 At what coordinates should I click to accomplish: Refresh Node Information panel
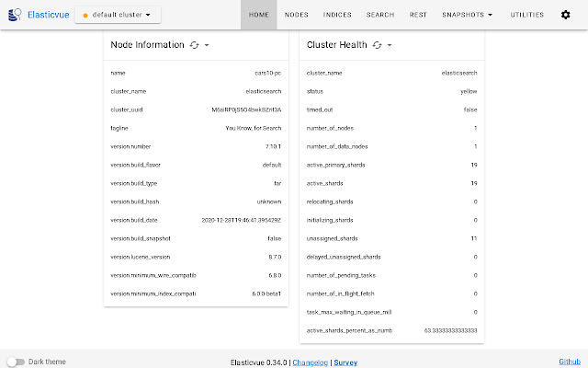pos(193,45)
